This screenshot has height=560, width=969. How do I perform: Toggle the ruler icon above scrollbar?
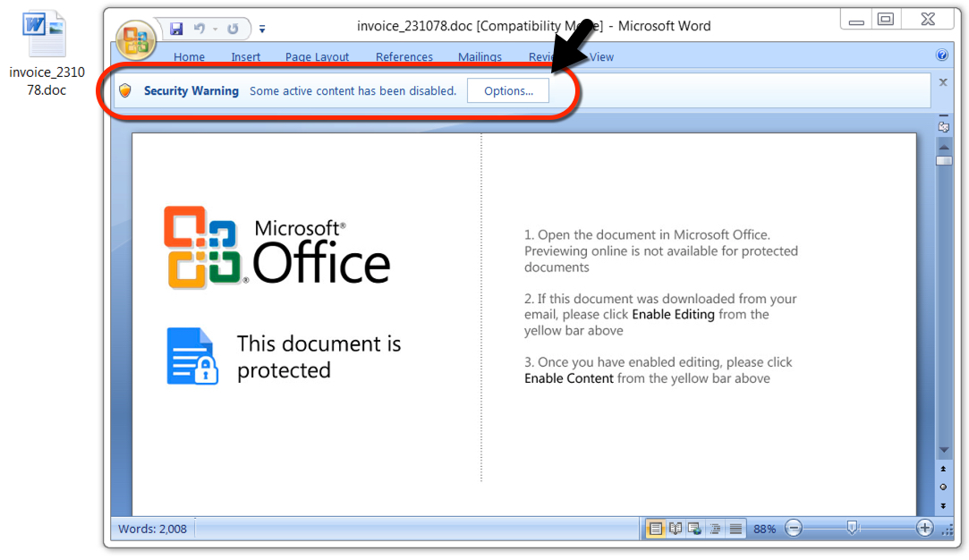[x=944, y=125]
